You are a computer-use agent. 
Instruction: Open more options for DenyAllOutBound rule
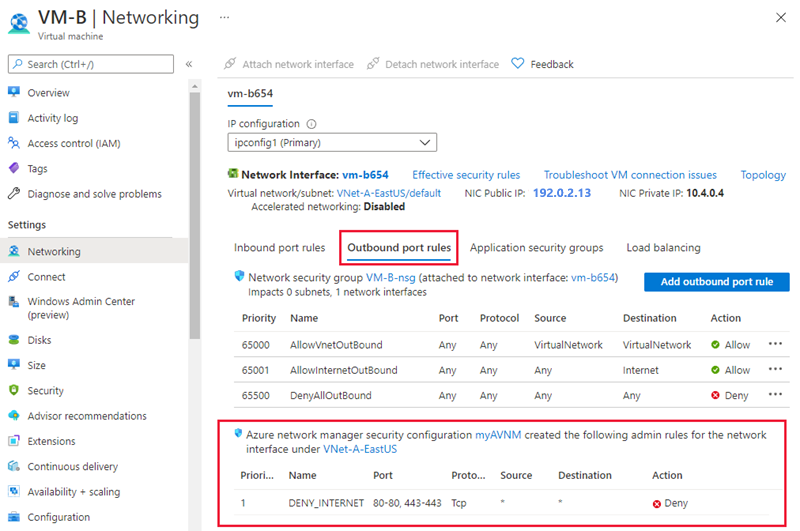[775, 394]
